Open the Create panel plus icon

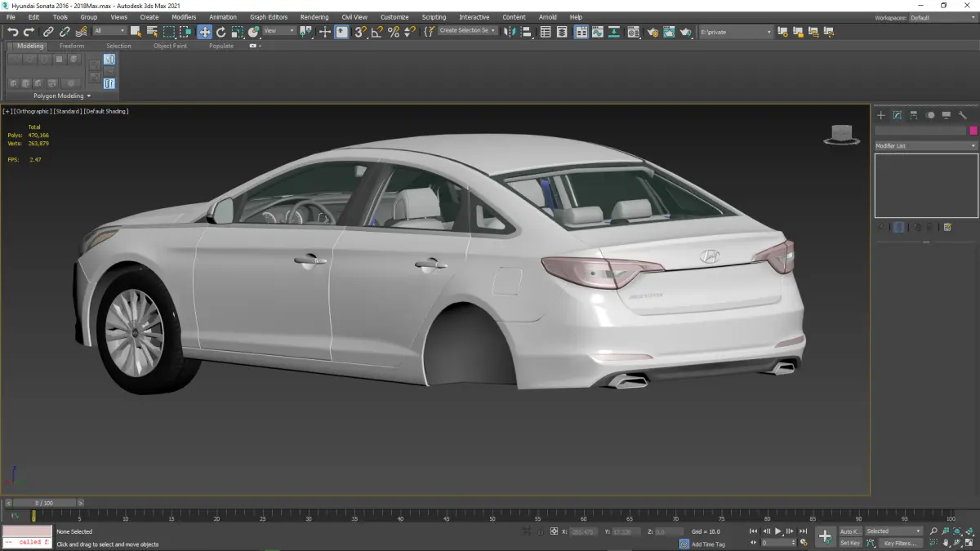tap(881, 115)
